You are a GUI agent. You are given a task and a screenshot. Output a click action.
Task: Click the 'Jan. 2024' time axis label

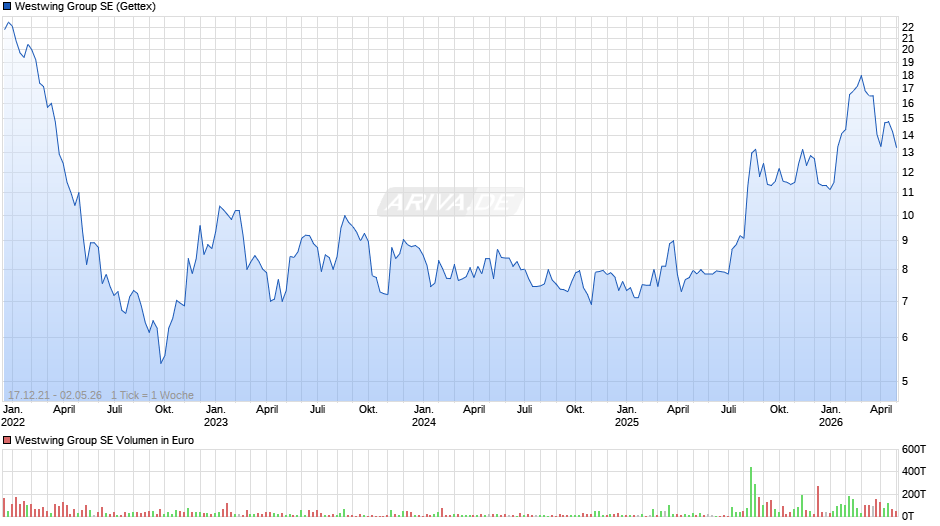pyautogui.click(x=423, y=416)
